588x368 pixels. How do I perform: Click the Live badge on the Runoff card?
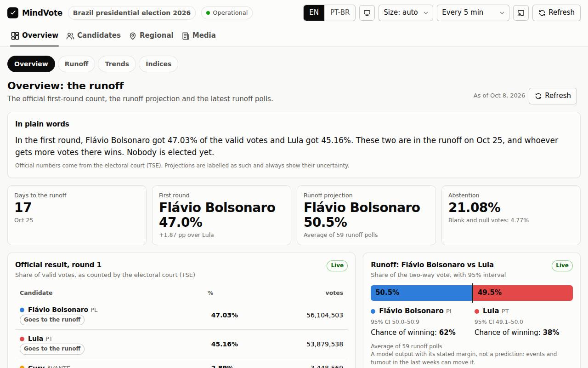coord(562,265)
